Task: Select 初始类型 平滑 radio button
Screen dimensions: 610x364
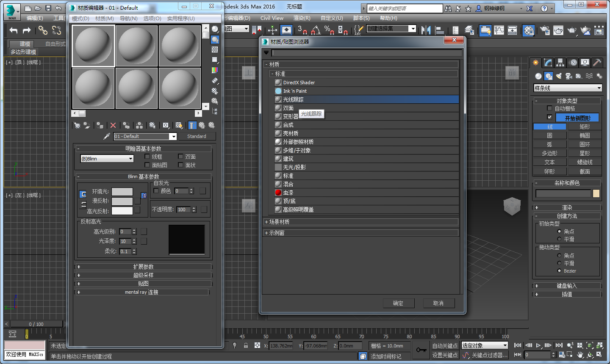Action: (559, 239)
